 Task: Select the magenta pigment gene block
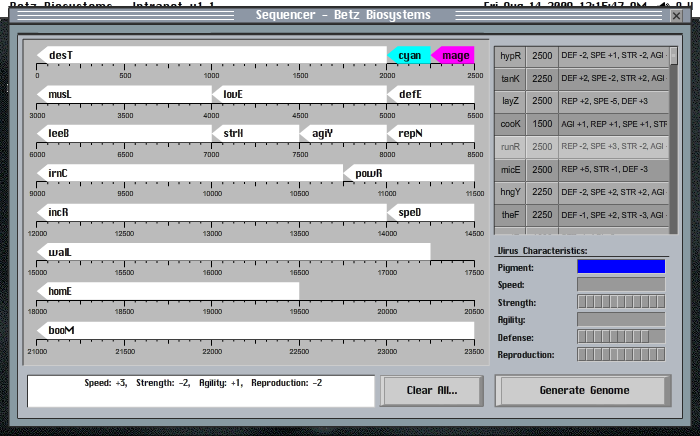click(453, 55)
